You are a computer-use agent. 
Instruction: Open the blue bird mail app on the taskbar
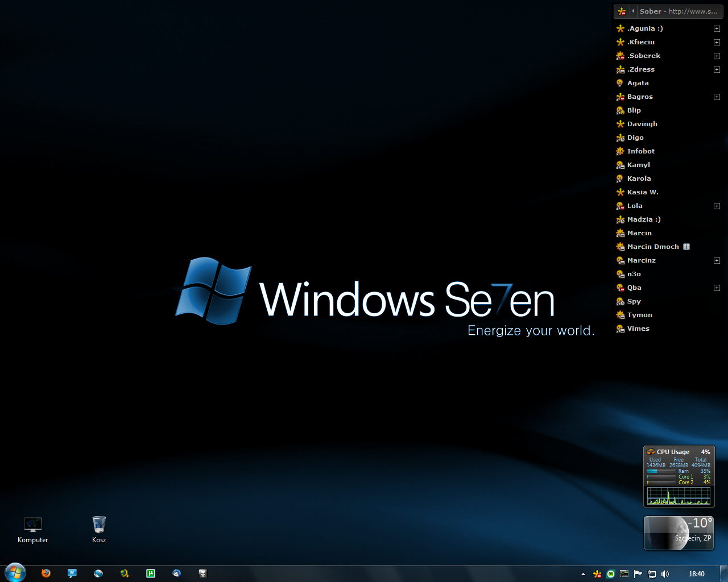pyautogui.click(x=177, y=573)
